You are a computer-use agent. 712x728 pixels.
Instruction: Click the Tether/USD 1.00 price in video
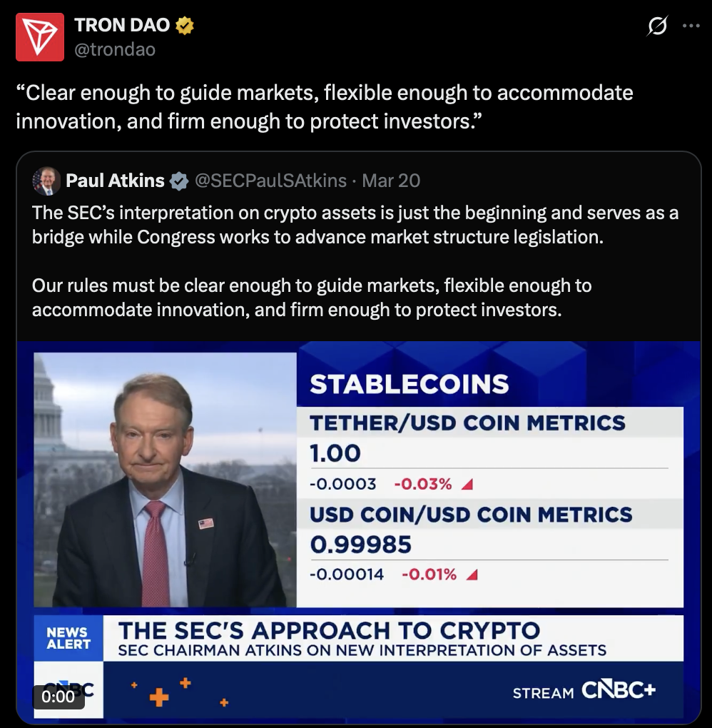point(335,453)
